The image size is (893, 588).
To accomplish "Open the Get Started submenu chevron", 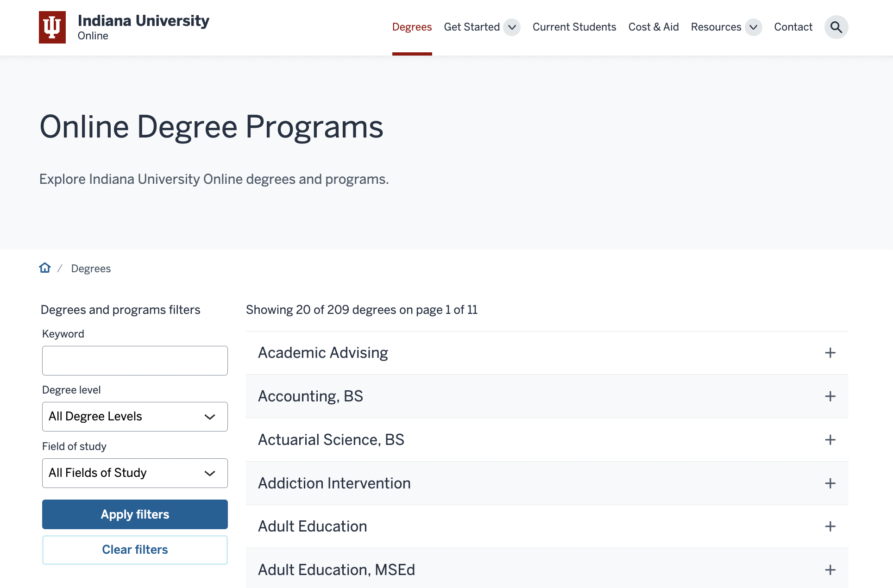I will (x=512, y=27).
